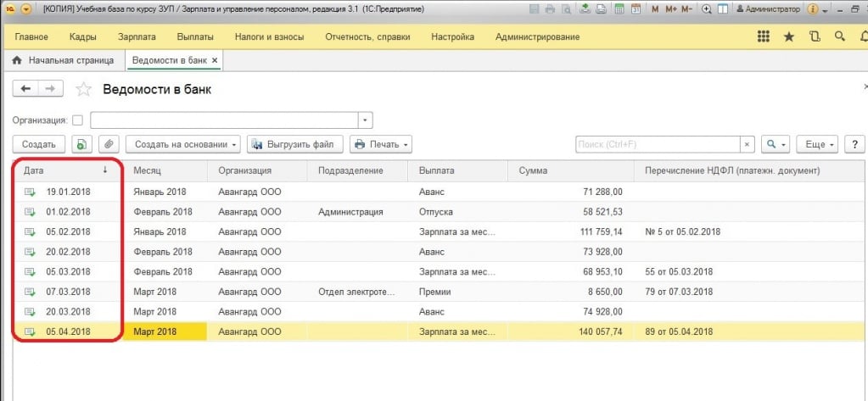Open the Зарплата menu
Screen dimensions: 868x401
point(136,37)
